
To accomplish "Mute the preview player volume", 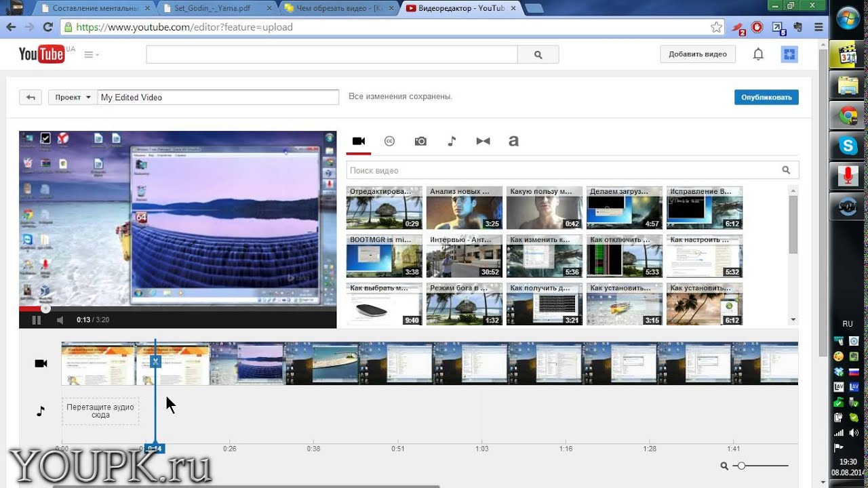I will tap(60, 320).
